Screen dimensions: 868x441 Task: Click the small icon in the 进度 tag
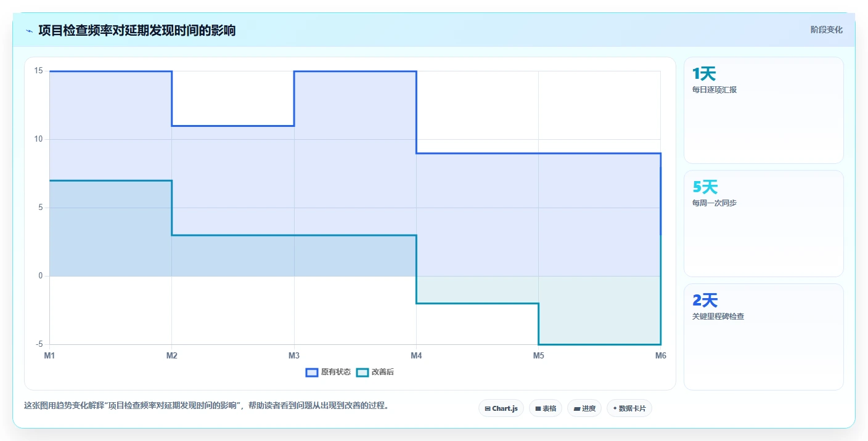tap(576, 408)
